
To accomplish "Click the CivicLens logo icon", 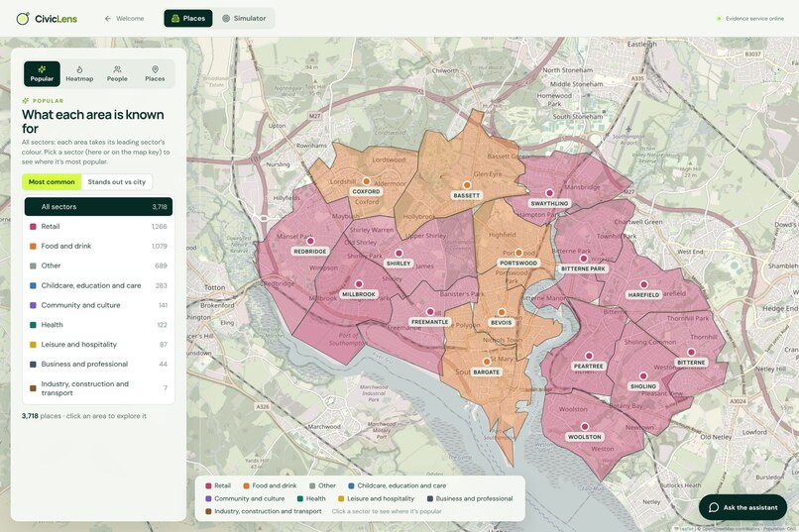I will click(x=23, y=18).
